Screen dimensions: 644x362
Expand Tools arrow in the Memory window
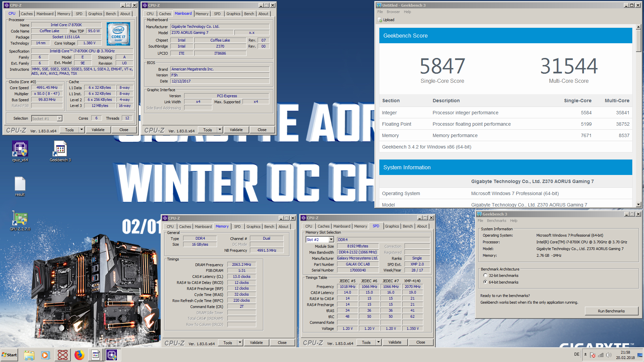tap(240, 343)
